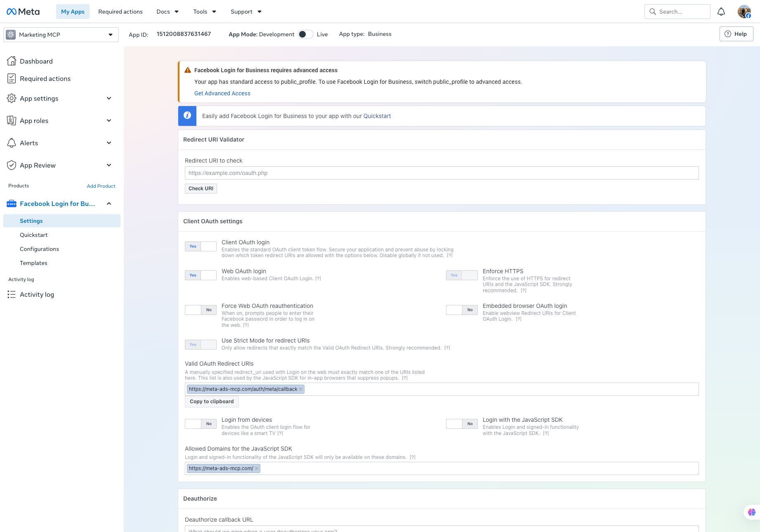Image resolution: width=760 pixels, height=532 pixels.
Task: Open Configurations in sidebar
Action: tap(40, 249)
